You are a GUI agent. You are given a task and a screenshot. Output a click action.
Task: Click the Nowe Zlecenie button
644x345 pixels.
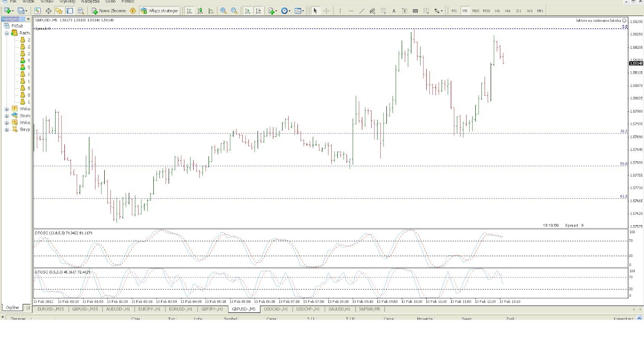coord(109,11)
